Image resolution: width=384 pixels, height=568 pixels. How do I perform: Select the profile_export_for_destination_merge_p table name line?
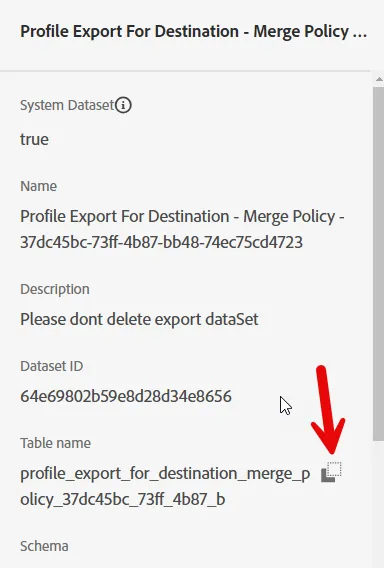point(165,474)
